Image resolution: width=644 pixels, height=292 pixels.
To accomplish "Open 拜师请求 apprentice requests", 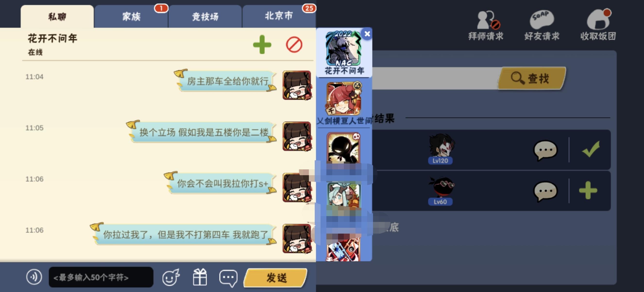I will point(486,26).
